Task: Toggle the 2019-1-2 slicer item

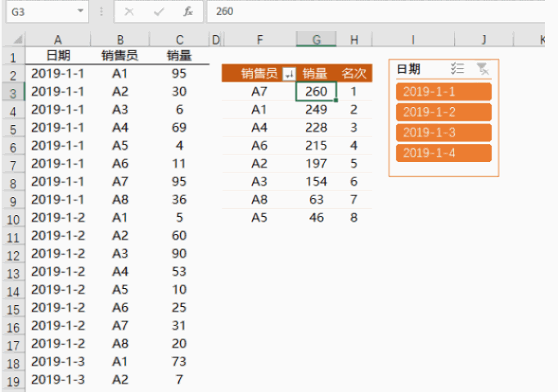Action: coord(443,112)
